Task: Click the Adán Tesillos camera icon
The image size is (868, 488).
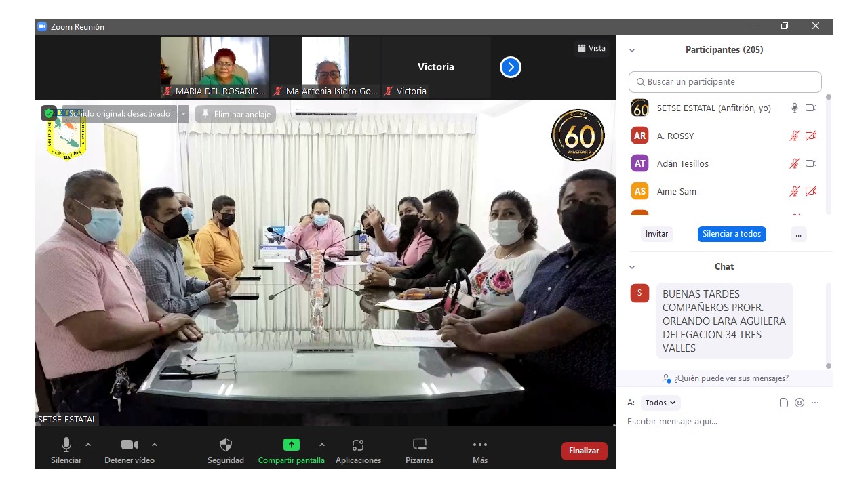Action: 811,163
